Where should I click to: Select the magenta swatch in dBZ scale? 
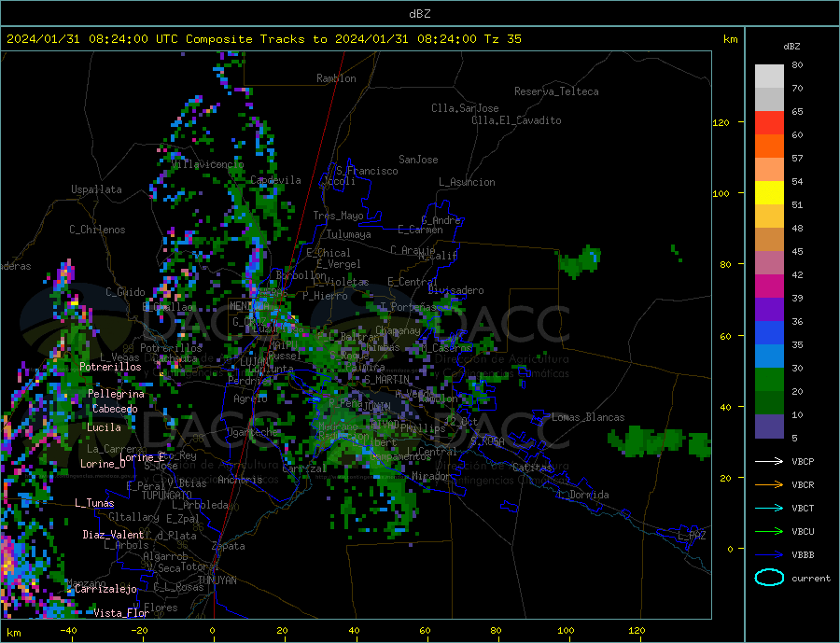769,287
